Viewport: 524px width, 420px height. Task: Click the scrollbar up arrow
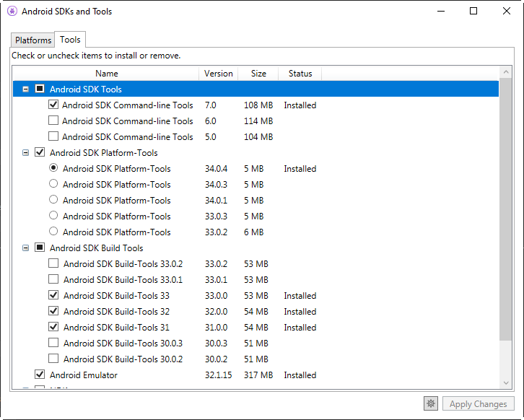(x=506, y=72)
